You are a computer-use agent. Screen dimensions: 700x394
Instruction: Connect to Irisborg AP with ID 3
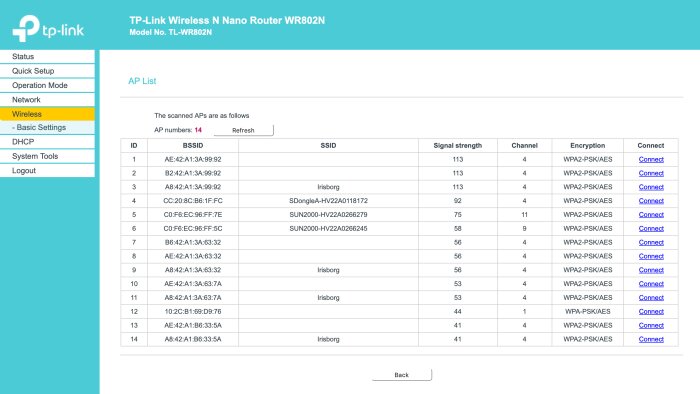(651, 187)
